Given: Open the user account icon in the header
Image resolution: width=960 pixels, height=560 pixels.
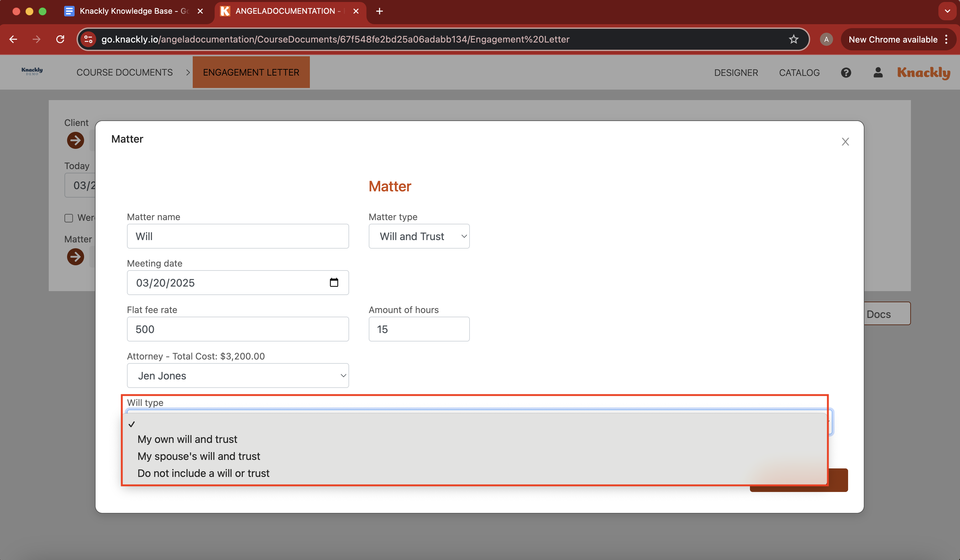Looking at the screenshot, I should tap(878, 72).
